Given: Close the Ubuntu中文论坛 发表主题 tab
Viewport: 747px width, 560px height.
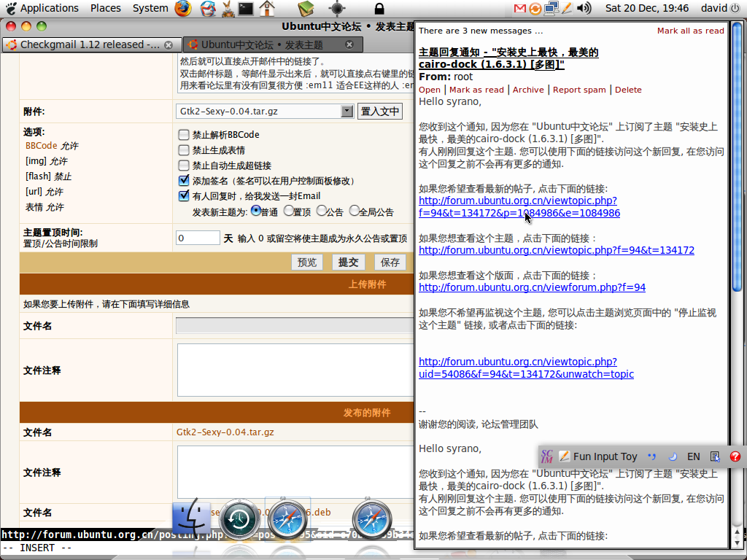Looking at the screenshot, I should (x=349, y=44).
